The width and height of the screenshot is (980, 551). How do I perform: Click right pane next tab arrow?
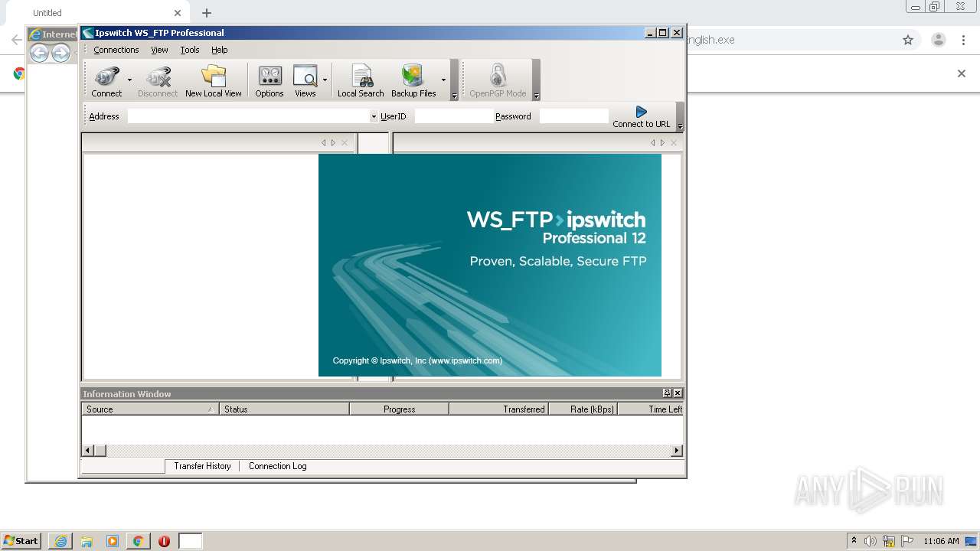[x=662, y=143]
